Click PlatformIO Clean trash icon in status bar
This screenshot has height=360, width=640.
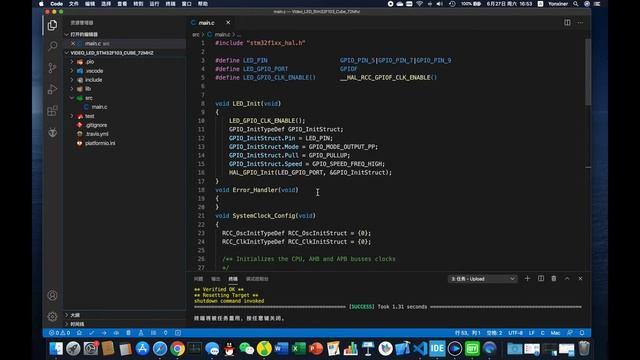[128, 333]
